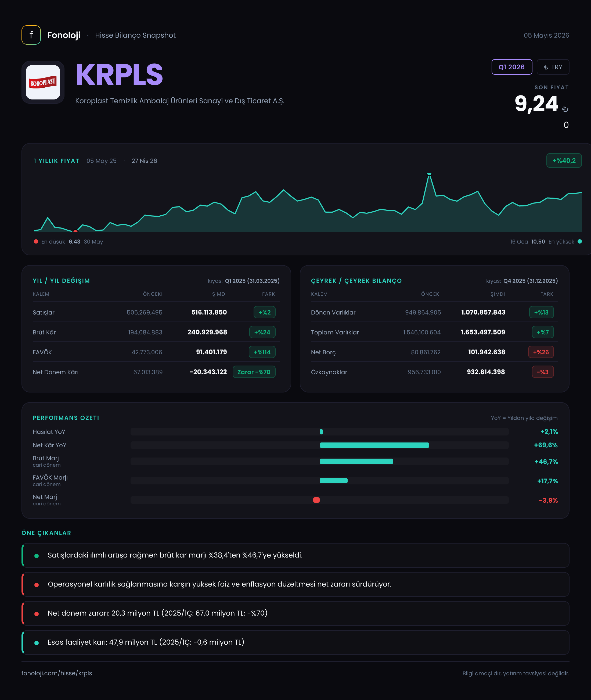Click the TRY currency badge
The height and width of the screenshot is (700, 591).
(x=553, y=67)
